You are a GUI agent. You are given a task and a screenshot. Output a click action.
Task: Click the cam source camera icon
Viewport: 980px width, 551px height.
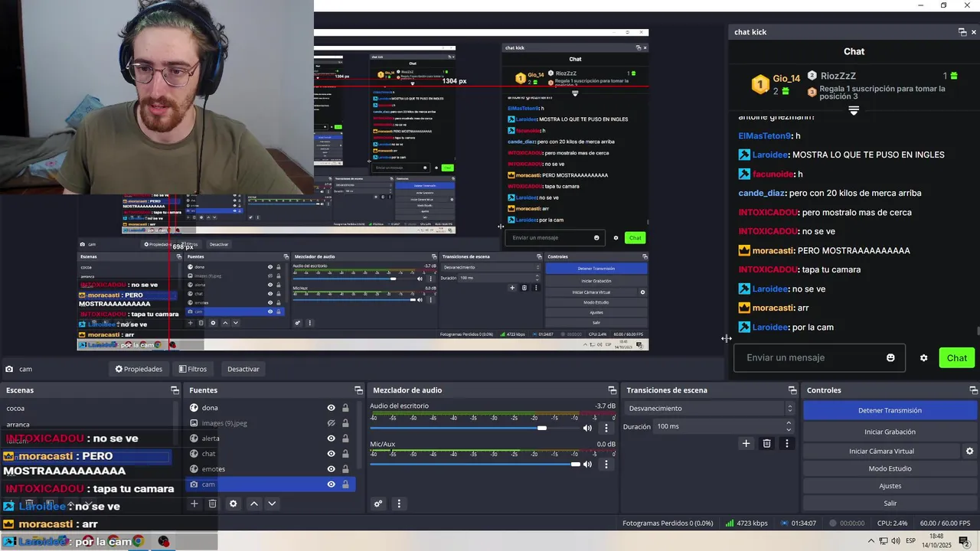click(194, 484)
